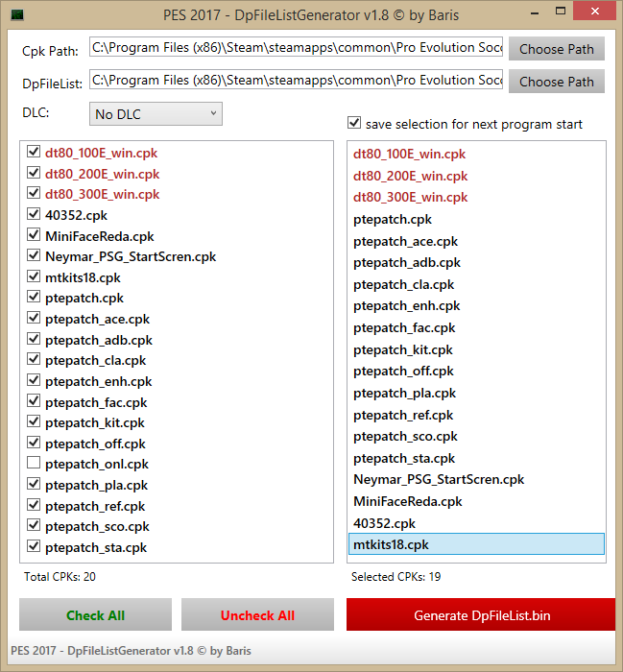Select ptepatch.cpk in the right list

(476, 220)
